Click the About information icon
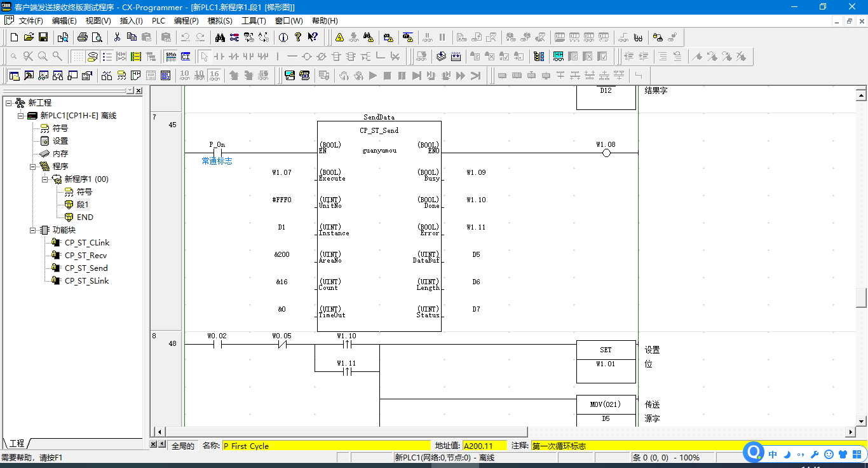The height and width of the screenshot is (468, 868). tap(283, 37)
